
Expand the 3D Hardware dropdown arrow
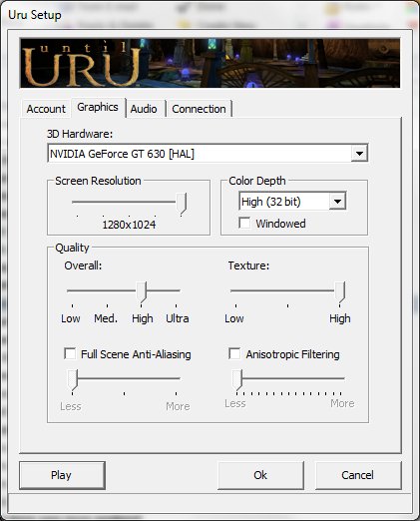click(359, 154)
